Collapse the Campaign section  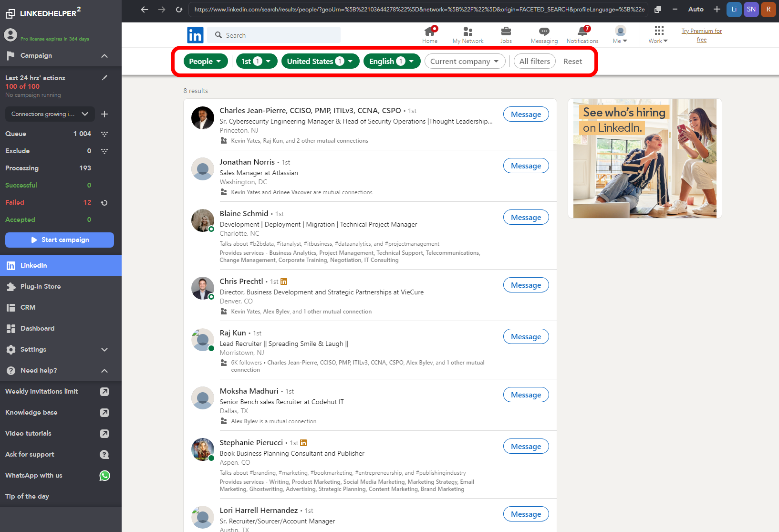click(104, 56)
